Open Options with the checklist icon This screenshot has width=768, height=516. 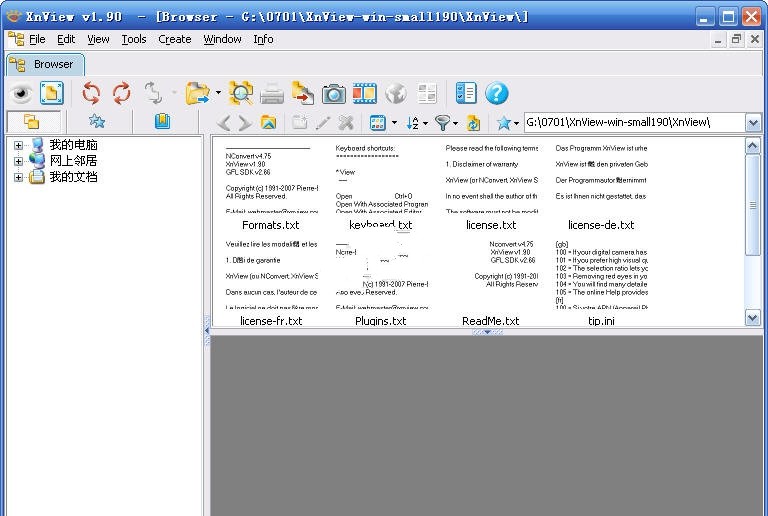(466, 93)
